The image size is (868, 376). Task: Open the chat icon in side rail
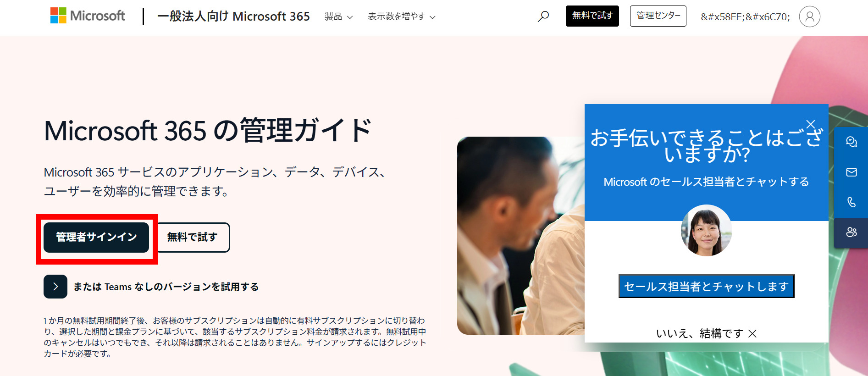[x=851, y=142]
